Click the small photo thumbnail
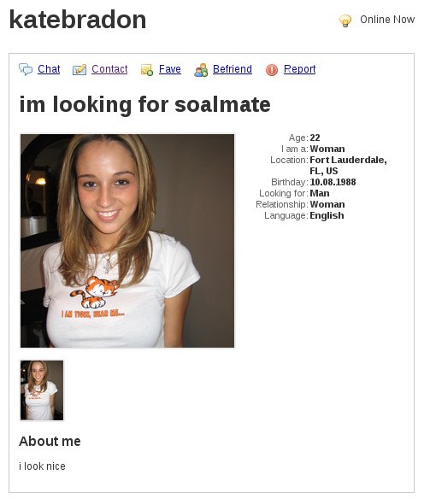This screenshot has height=504, width=430. (x=42, y=390)
